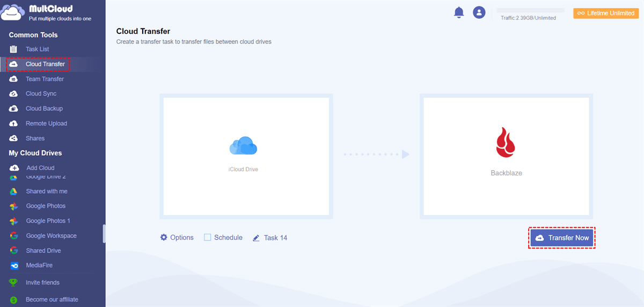Viewport: 644px width, 307px height.
Task: Enable the Schedule checkbox
Action: click(x=208, y=237)
